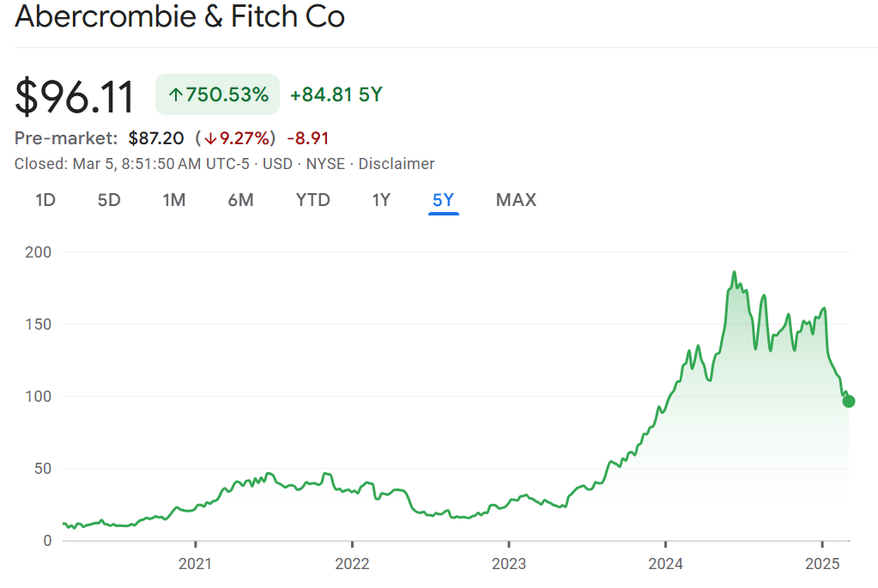The width and height of the screenshot is (878, 588).
Task: Click the +84.81 5Y change text
Action: coord(336,94)
